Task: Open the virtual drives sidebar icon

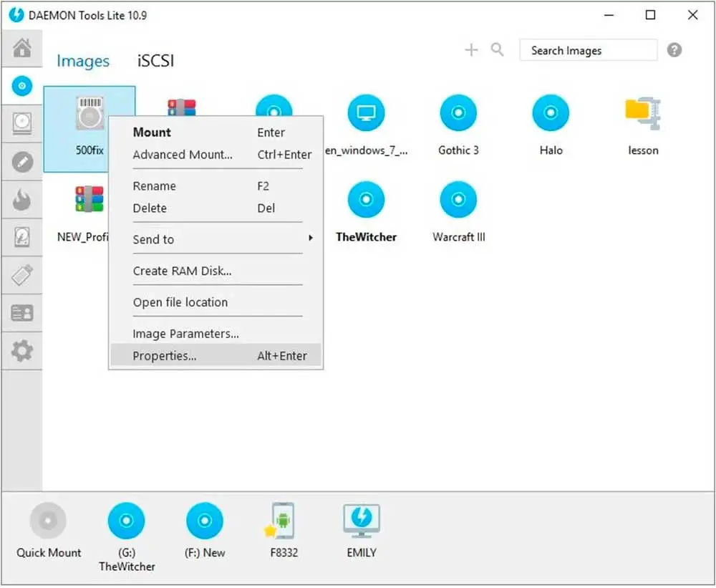Action: click(x=22, y=124)
